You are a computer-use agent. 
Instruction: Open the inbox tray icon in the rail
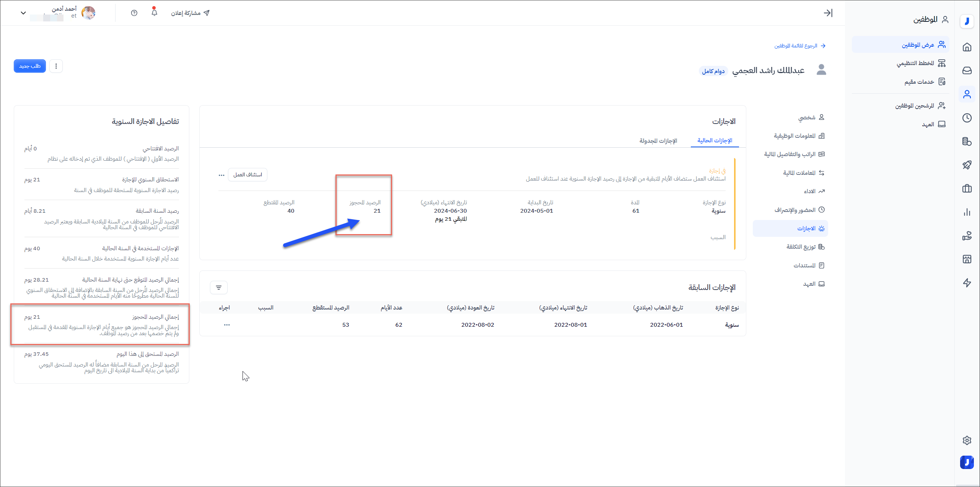coord(967,70)
